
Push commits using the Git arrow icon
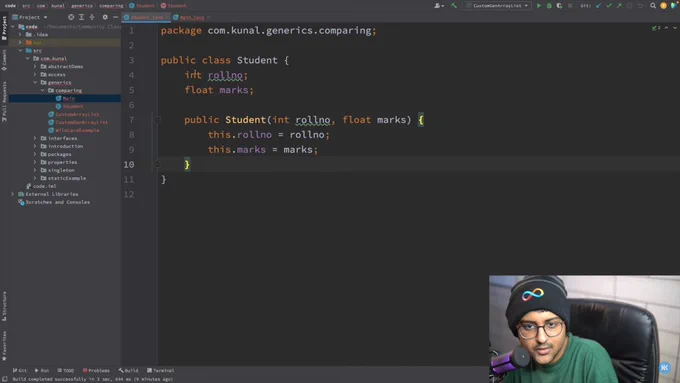[619, 6]
